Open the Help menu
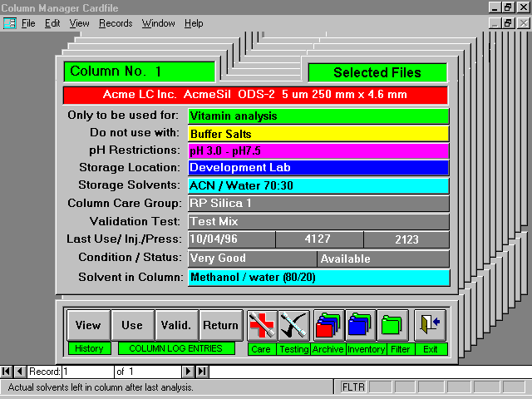 (194, 23)
